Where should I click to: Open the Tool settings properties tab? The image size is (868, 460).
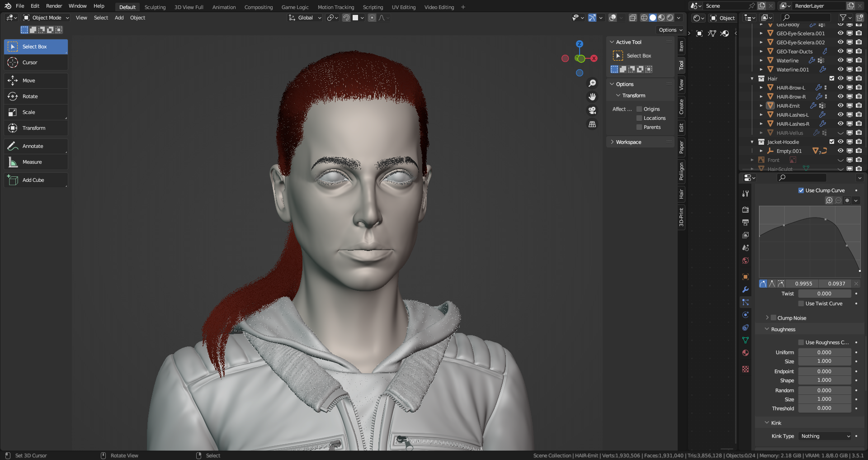745,194
